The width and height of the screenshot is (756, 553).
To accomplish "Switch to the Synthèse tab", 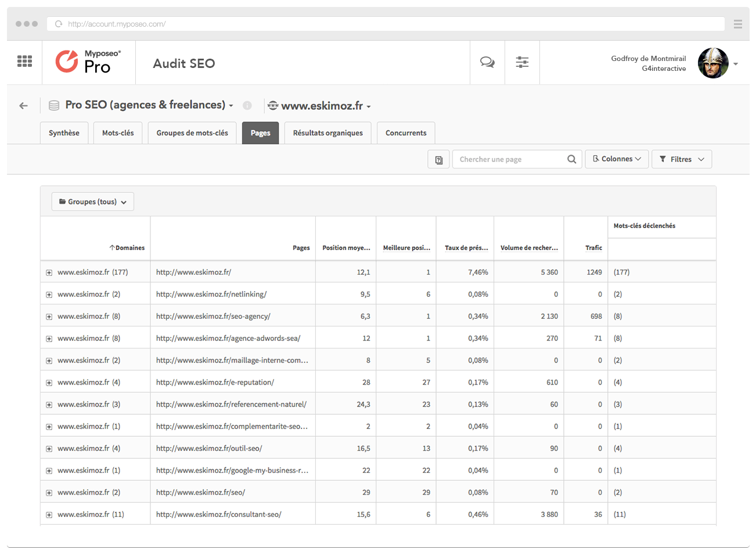I will [64, 133].
